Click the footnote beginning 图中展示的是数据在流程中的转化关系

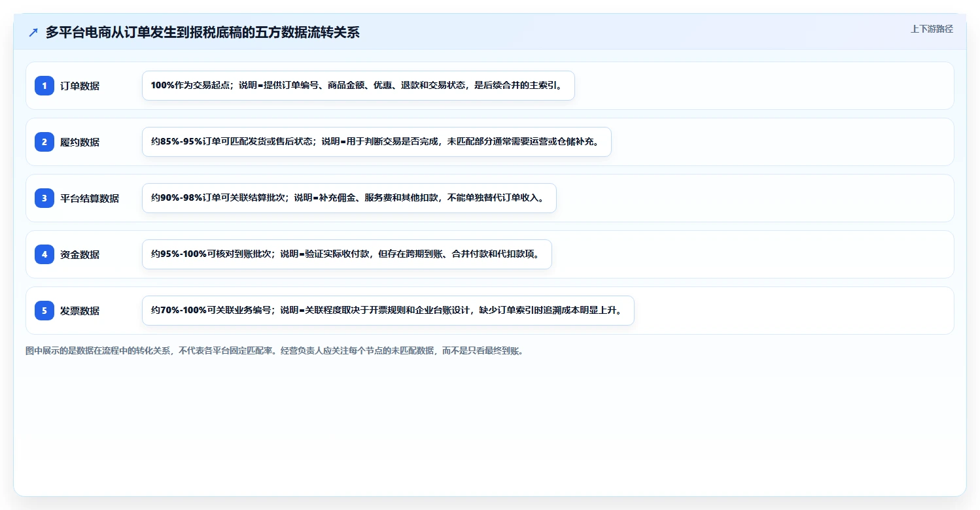click(x=274, y=351)
